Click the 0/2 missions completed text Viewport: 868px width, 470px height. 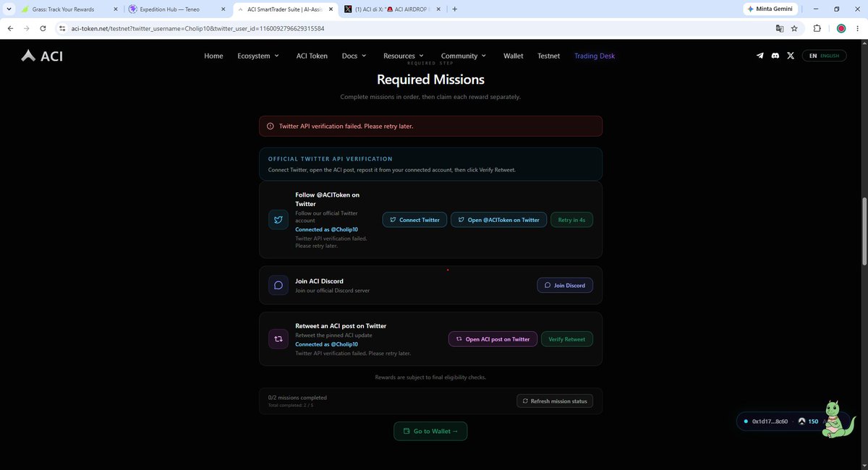(297, 397)
